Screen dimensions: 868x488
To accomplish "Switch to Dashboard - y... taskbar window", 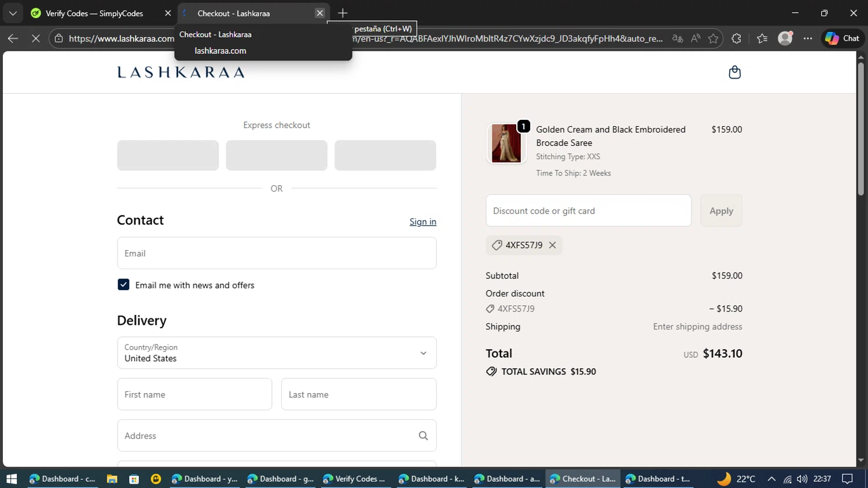I will [205, 479].
